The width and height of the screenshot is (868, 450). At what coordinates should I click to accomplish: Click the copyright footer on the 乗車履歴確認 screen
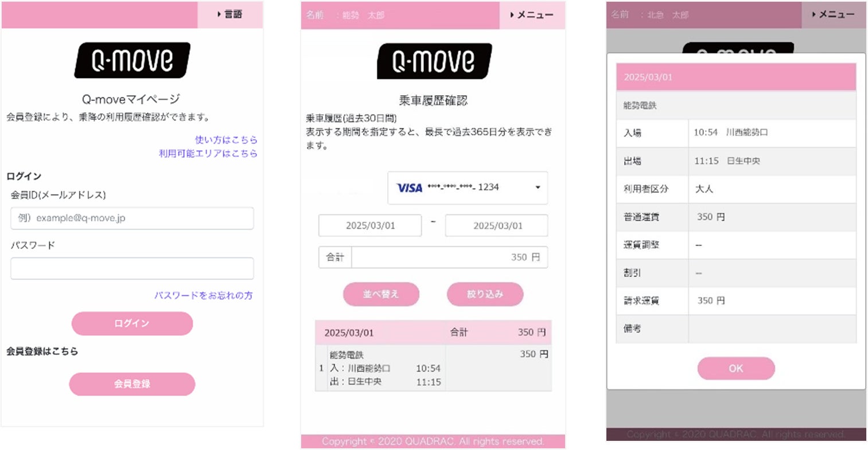tap(433, 441)
